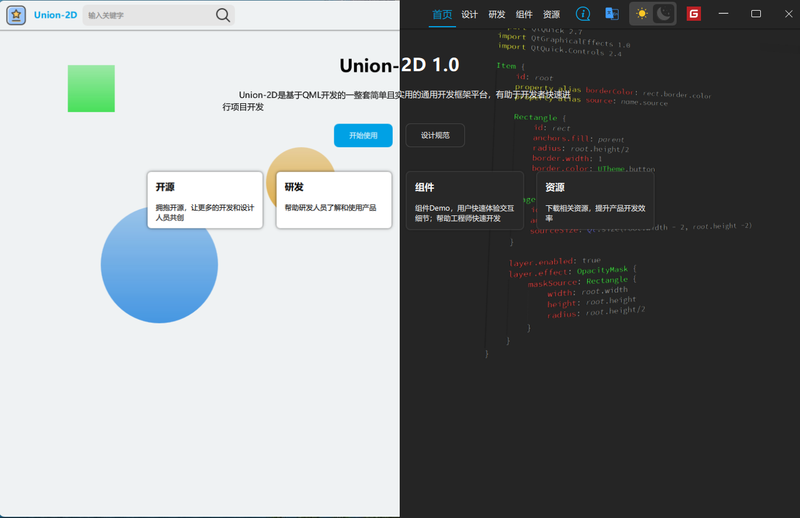Open the 组件 Demo card
This screenshot has height=518, width=800.
pyautogui.click(x=464, y=200)
